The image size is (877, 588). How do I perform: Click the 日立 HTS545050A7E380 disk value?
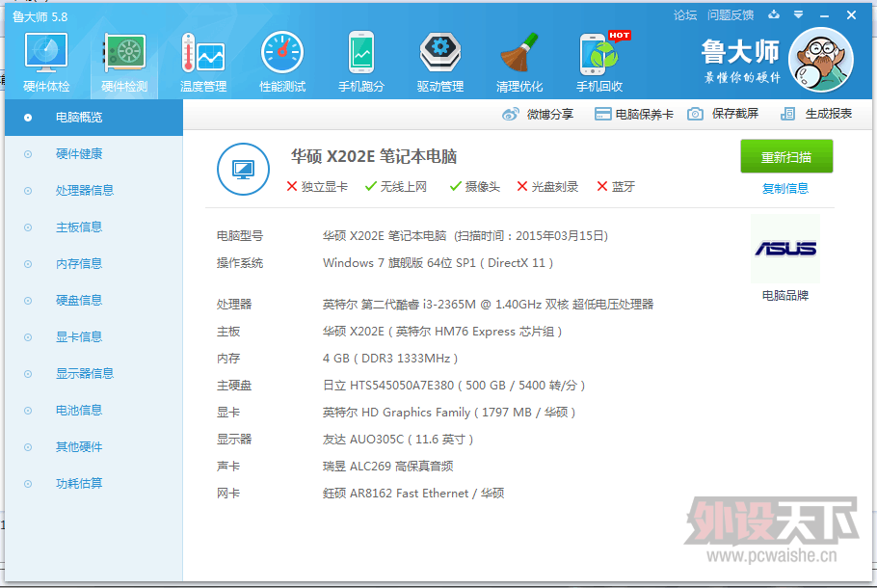click(x=454, y=386)
